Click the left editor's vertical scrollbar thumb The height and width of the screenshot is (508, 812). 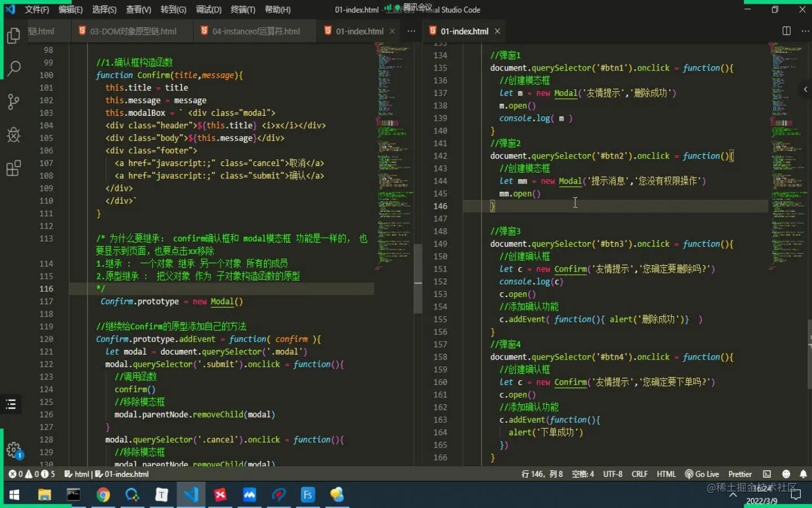coord(418,279)
